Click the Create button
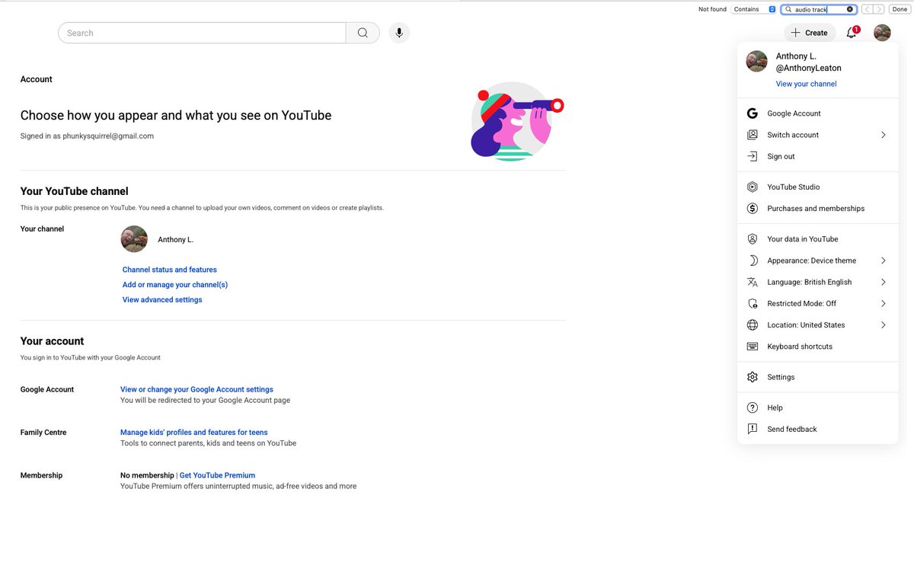Viewport: 914px width, 588px height. (809, 33)
